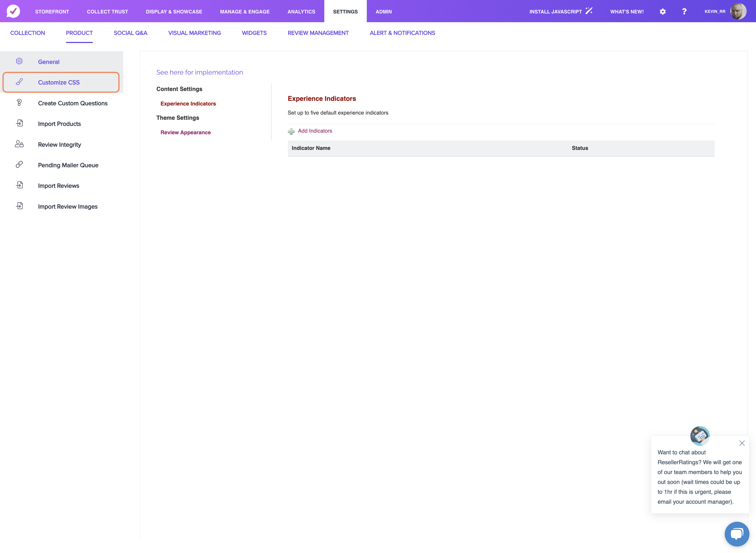Screen dimensions: 756x553
Task: Click the green plus Add Indicators icon
Action: (x=291, y=131)
